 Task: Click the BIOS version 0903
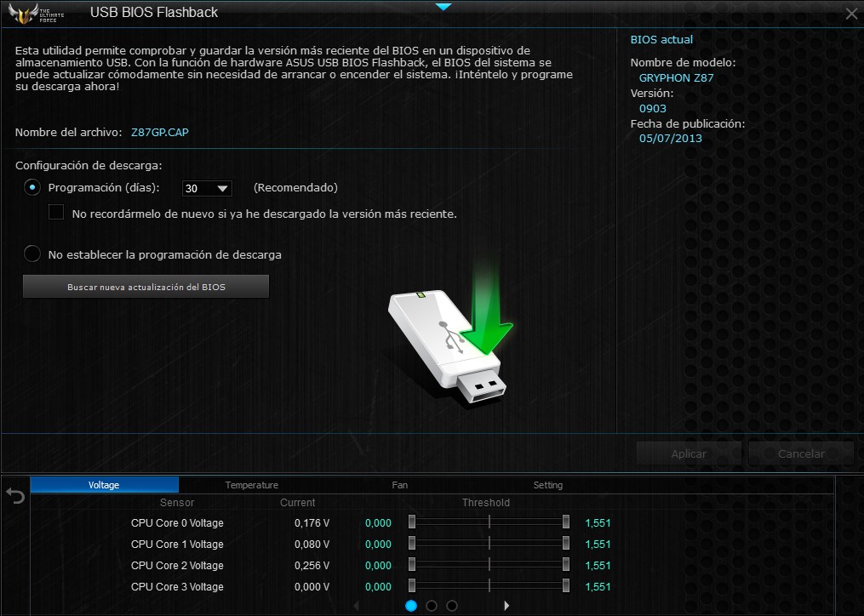[x=652, y=109]
